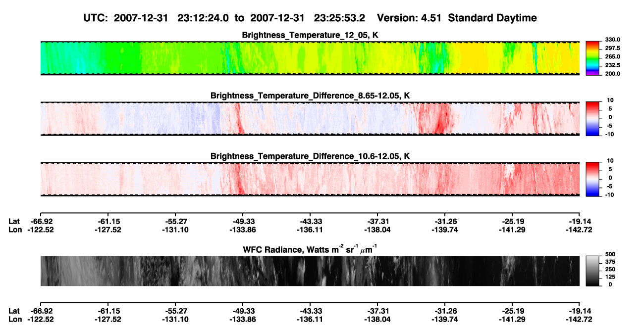Click longitude -142.72 on the upper axis
Viewport: 644px width, 330px height.
pos(579,229)
